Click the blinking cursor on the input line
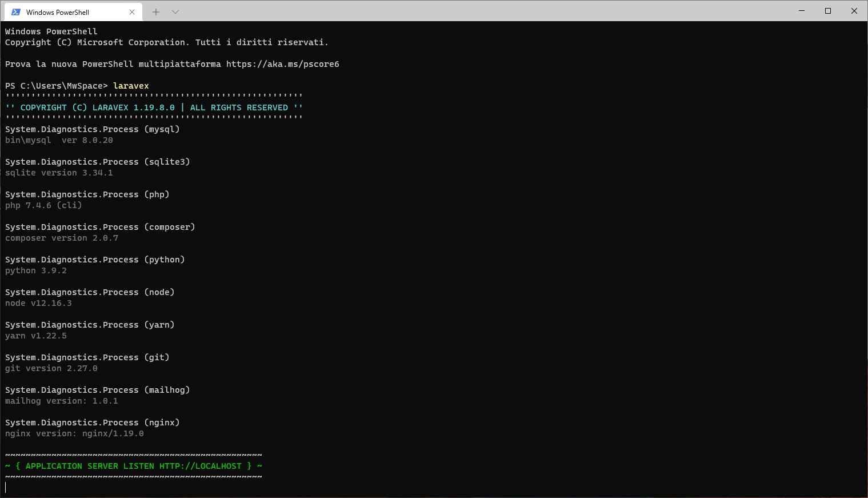 (6, 487)
